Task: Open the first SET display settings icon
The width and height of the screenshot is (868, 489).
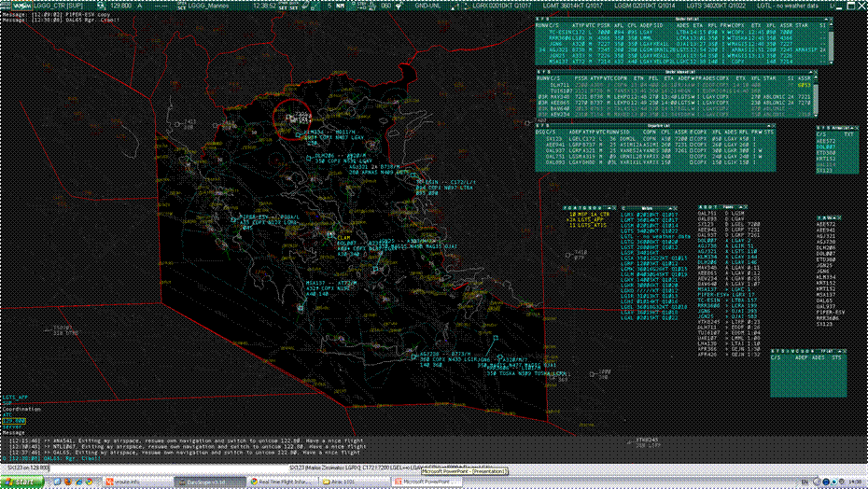Action: click(283, 7)
